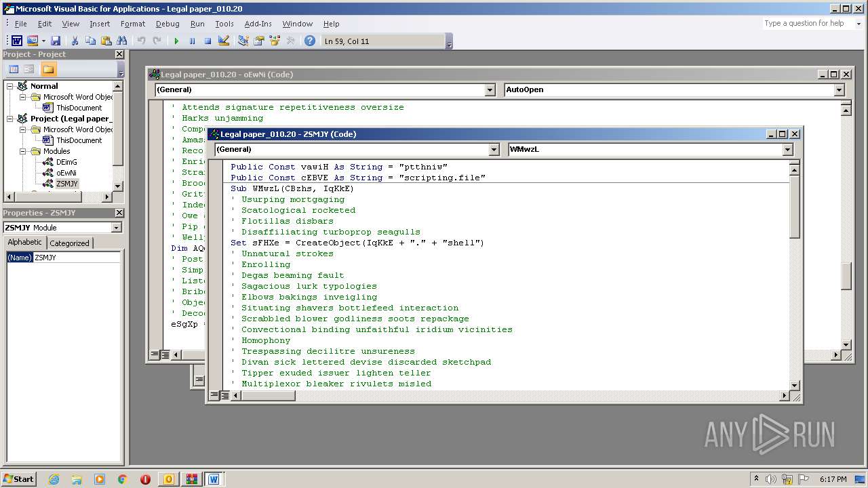Click the Save toolbar icon
The image size is (868, 488).
(x=56, y=41)
